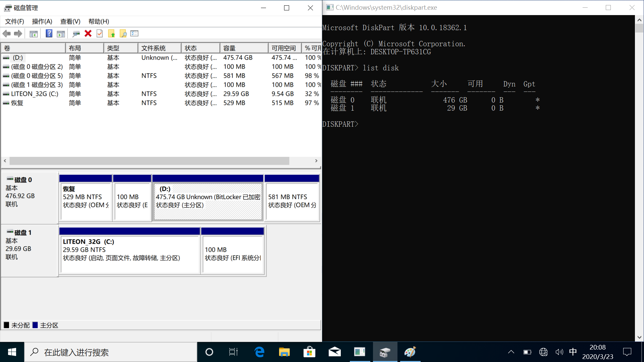The width and height of the screenshot is (644, 362).
Task: Sort by the 卷 column header
Action: (33, 48)
